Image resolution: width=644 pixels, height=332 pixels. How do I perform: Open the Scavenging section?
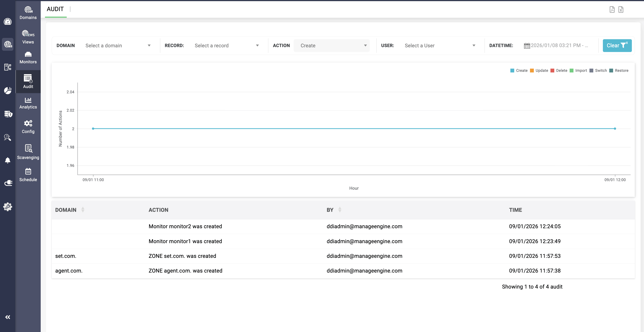28,152
